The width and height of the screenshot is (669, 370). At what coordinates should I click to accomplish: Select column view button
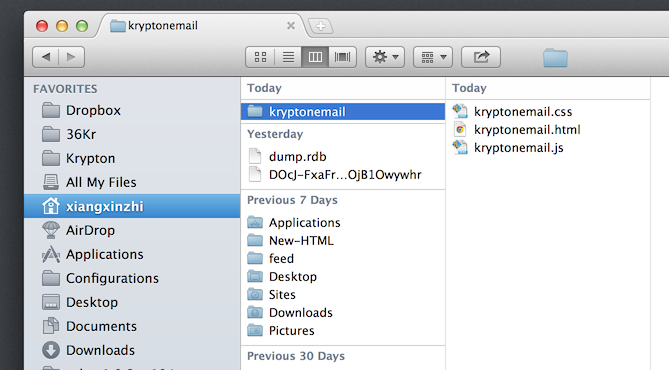[x=315, y=57]
